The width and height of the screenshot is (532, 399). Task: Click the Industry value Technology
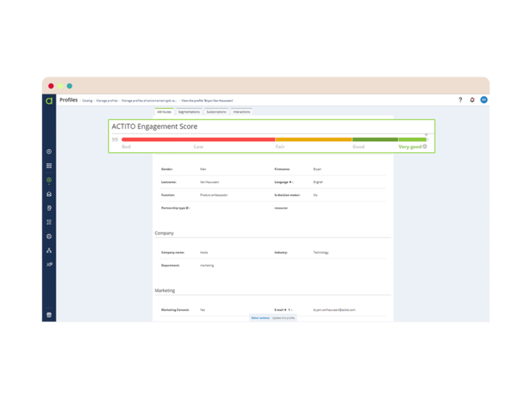pos(321,252)
